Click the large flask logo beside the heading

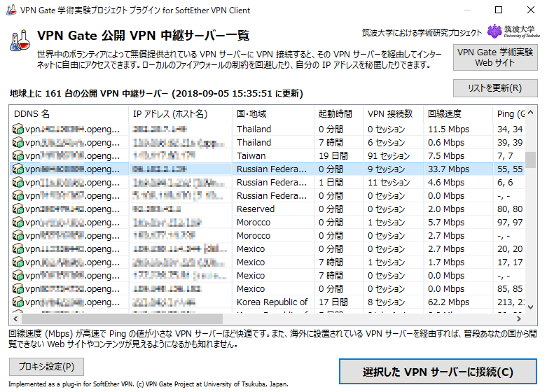click(20, 41)
